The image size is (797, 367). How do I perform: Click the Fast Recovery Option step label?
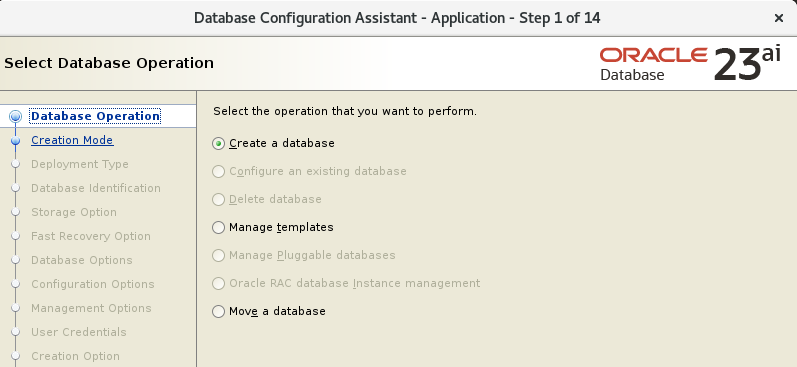pos(91,236)
